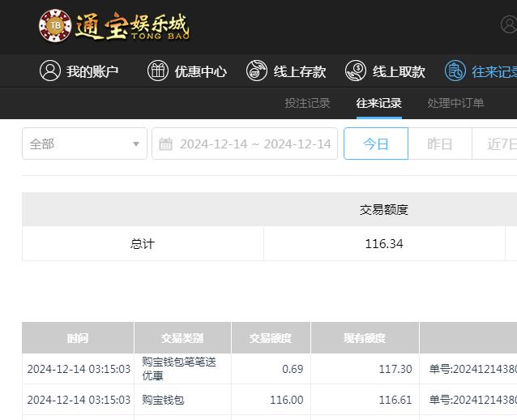Switch to 投注记录 tab
This screenshot has width=517, height=420.
307,103
